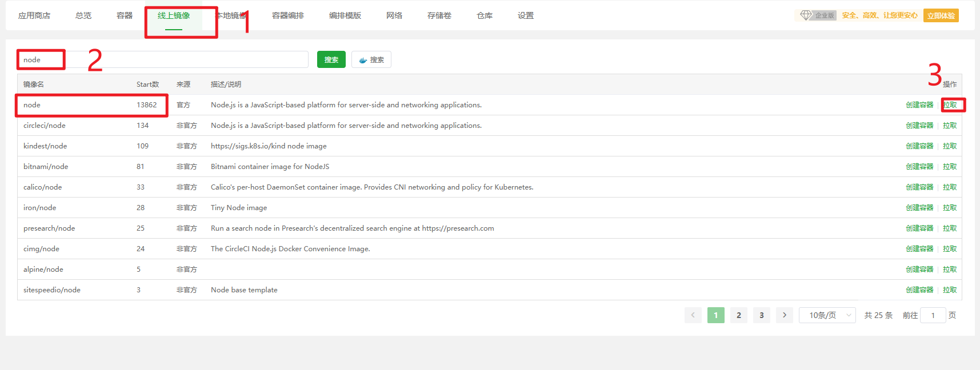This screenshot has width=980, height=370.
Task: Go to next page arrow
Action: [784, 315]
